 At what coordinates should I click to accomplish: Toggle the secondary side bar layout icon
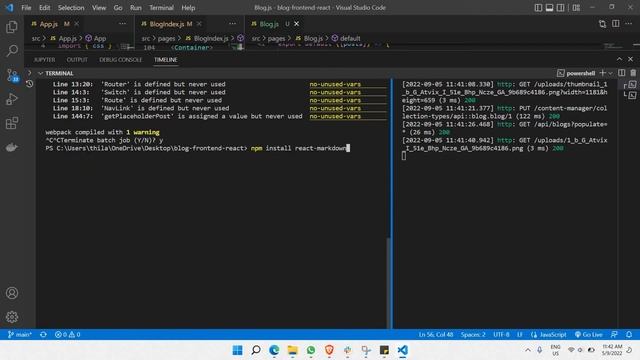pos(560,8)
